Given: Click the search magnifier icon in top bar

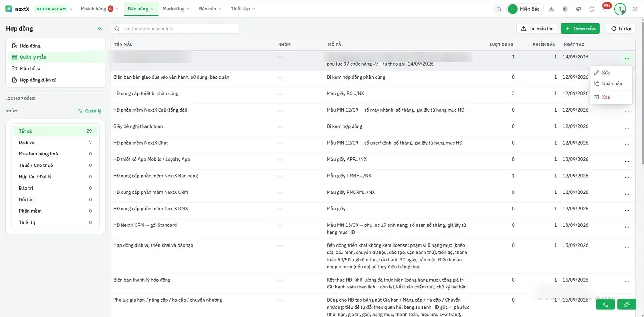Looking at the screenshot, I should (499, 9).
